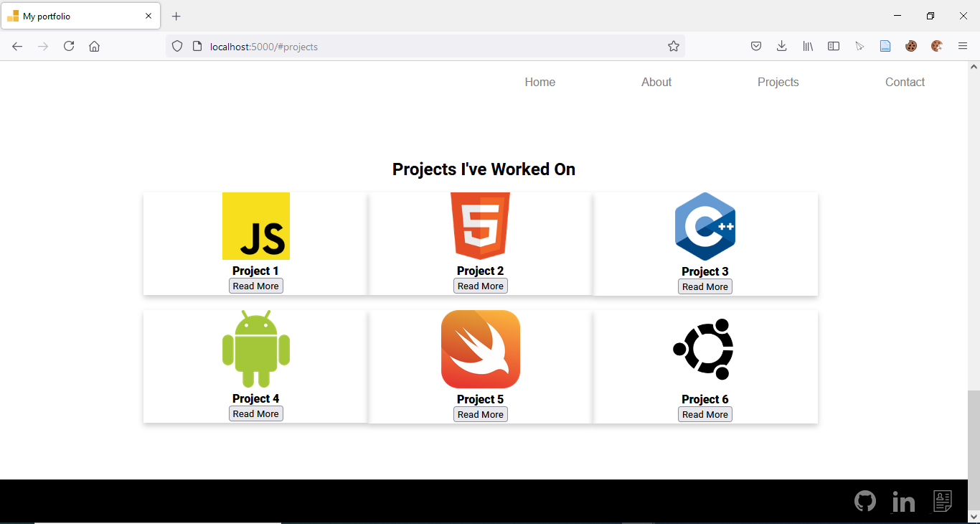This screenshot has width=980, height=524.
Task: Click the browser forward arrow
Action: point(43,47)
